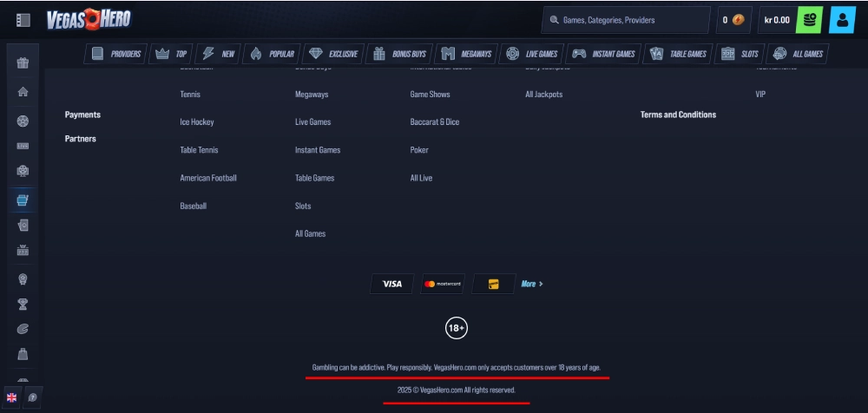This screenshot has width=868, height=413.
Task: Select the Live Games category tab
Action: [532, 54]
